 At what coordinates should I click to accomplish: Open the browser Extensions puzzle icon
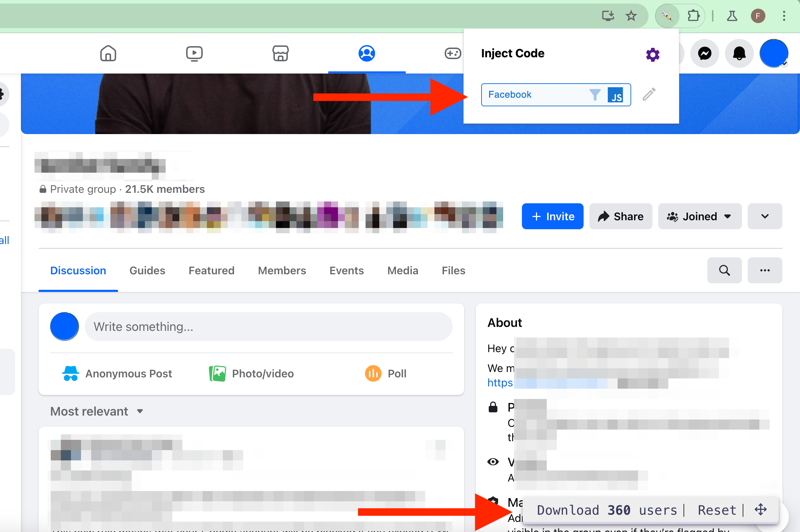pos(693,16)
